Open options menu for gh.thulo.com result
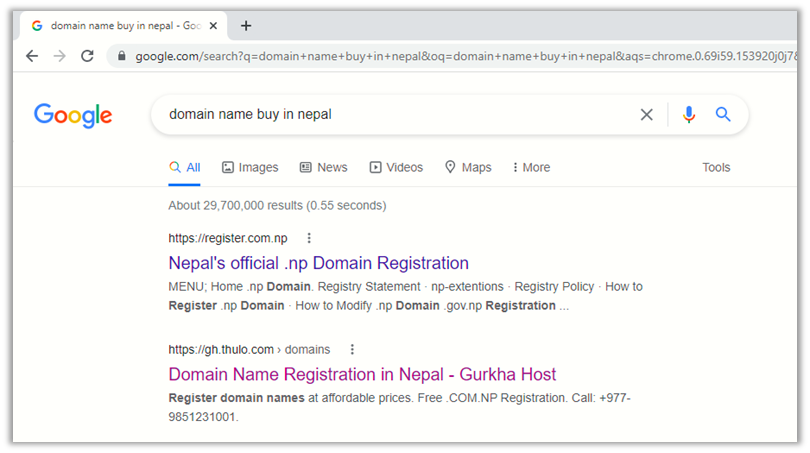This screenshot has height=453, width=810. [x=352, y=350]
